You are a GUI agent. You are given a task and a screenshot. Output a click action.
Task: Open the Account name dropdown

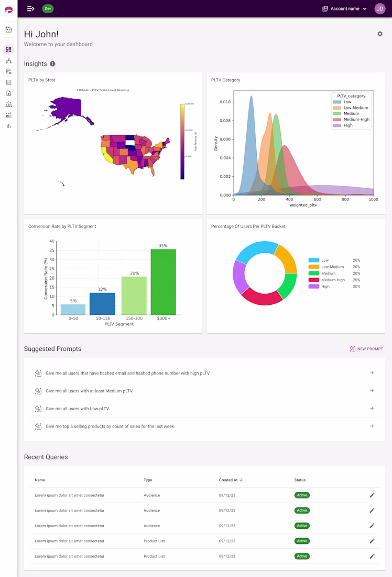pos(344,8)
